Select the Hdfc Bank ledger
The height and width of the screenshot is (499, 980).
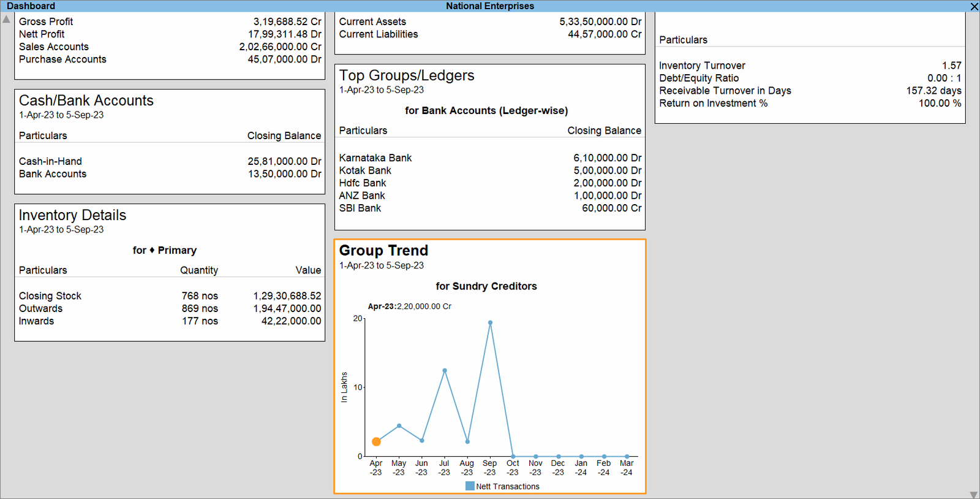click(x=490, y=183)
